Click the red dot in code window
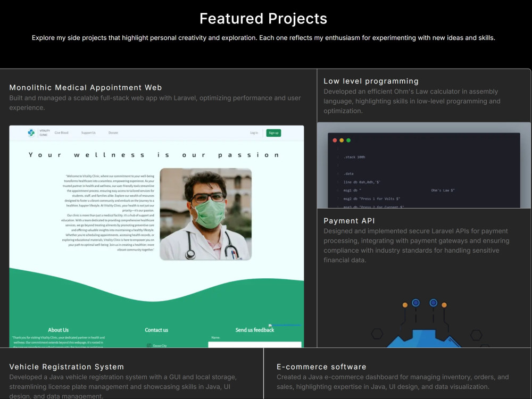Image resolution: width=532 pixels, height=399 pixels. click(x=335, y=140)
